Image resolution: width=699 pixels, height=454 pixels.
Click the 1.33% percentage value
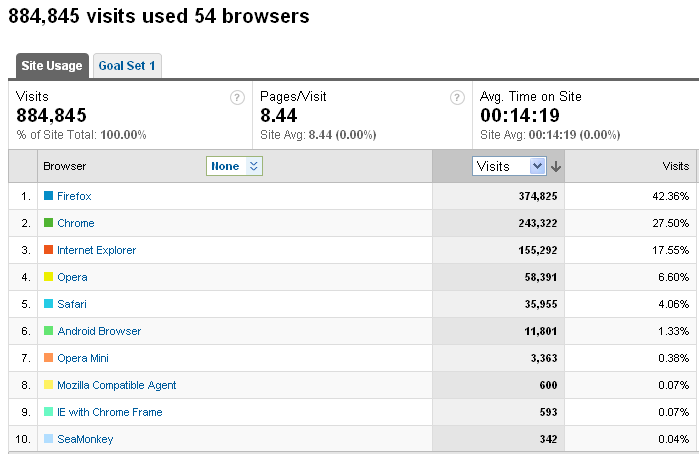tap(674, 331)
